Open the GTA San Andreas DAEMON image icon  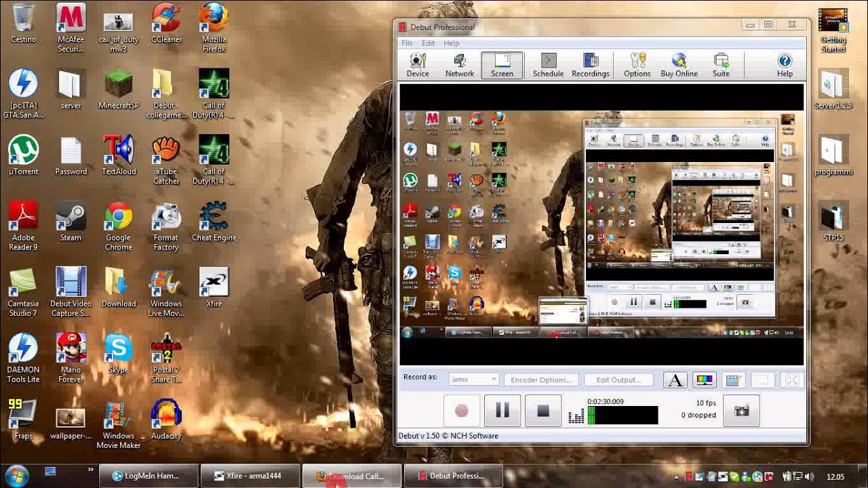23,94
